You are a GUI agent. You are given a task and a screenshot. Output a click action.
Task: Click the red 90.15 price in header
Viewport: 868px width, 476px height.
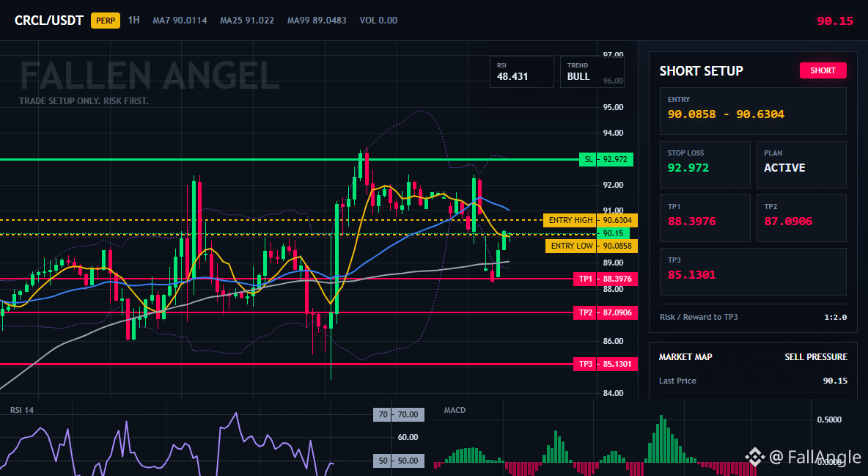[835, 21]
